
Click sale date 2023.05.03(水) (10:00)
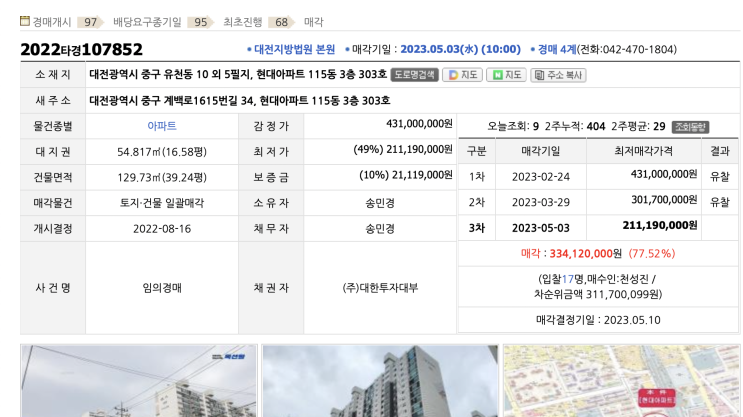click(x=460, y=49)
